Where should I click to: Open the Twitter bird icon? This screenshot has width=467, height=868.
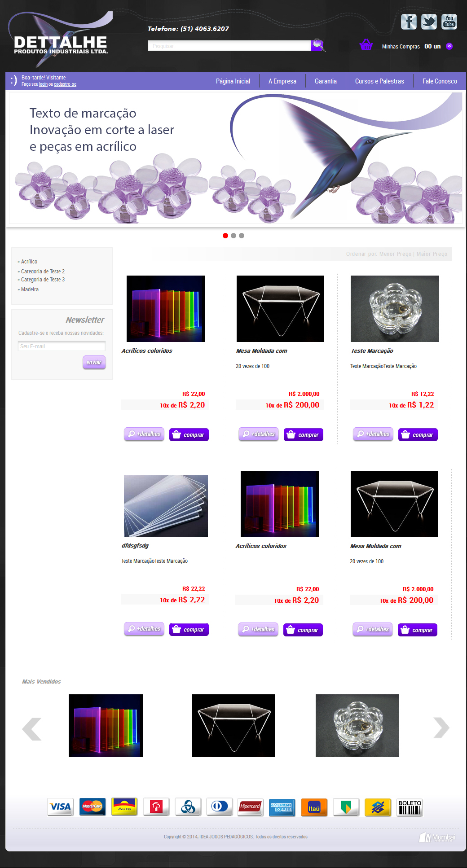[x=429, y=22]
